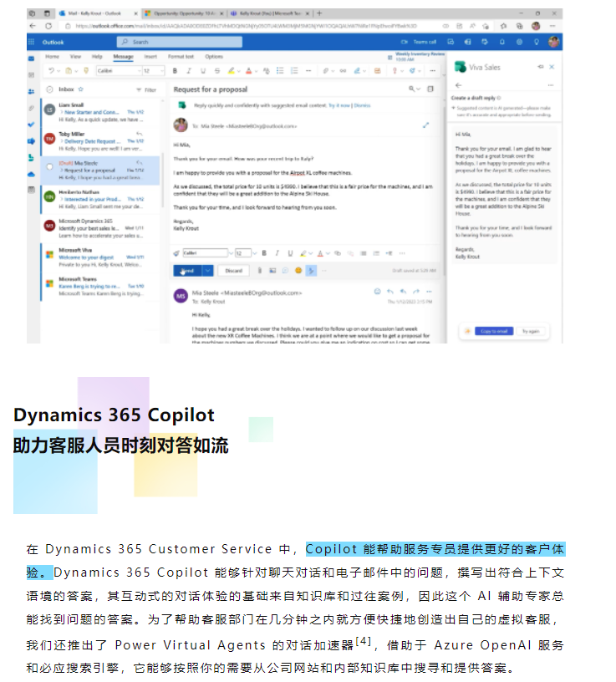Click Bold in the reply compose toolbar
This screenshot has height=682, width=616.
pos(264,253)
